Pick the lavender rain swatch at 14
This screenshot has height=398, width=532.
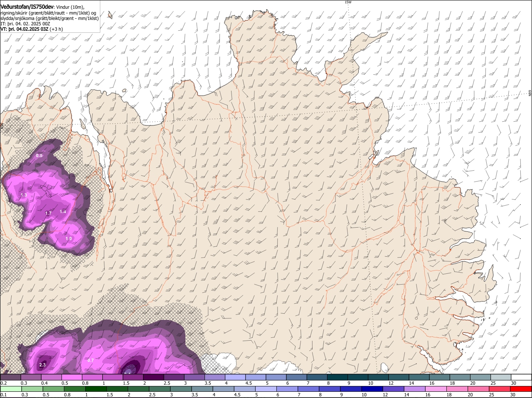414,389
